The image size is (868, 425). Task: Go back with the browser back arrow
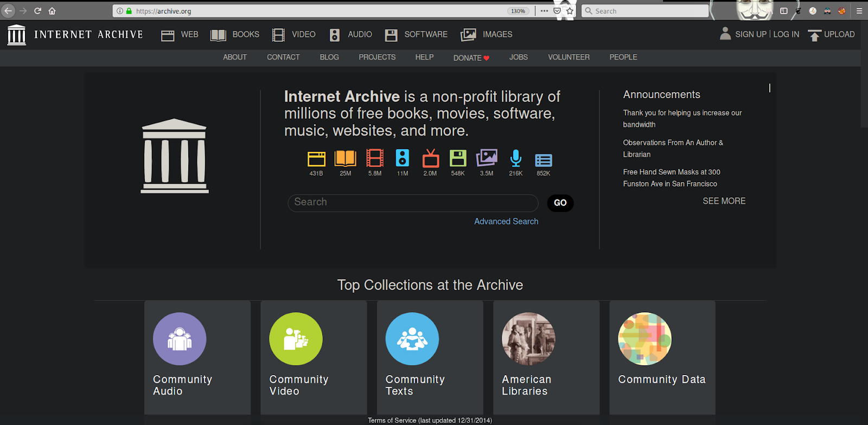point(8,11)
